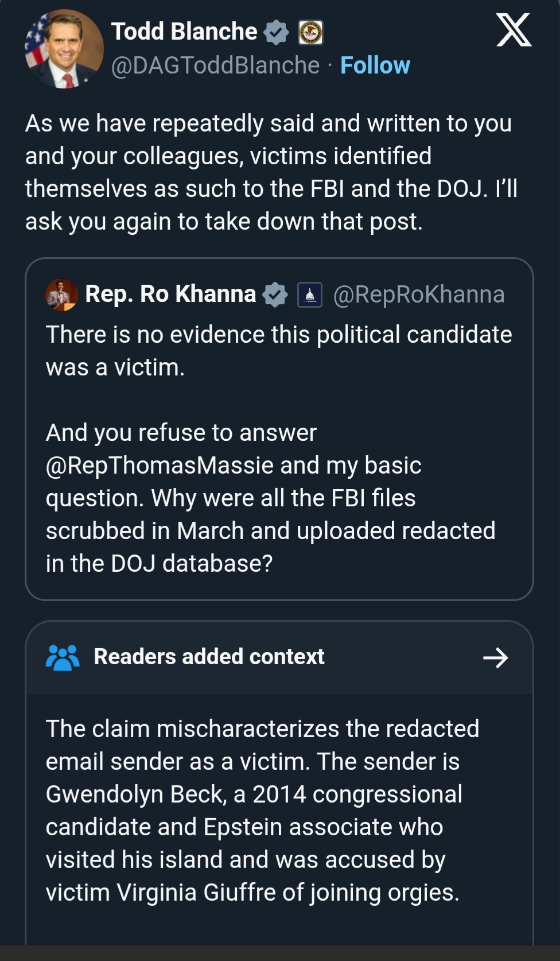
Task: Expand the community note using the arrow
Action: (496, 657)
